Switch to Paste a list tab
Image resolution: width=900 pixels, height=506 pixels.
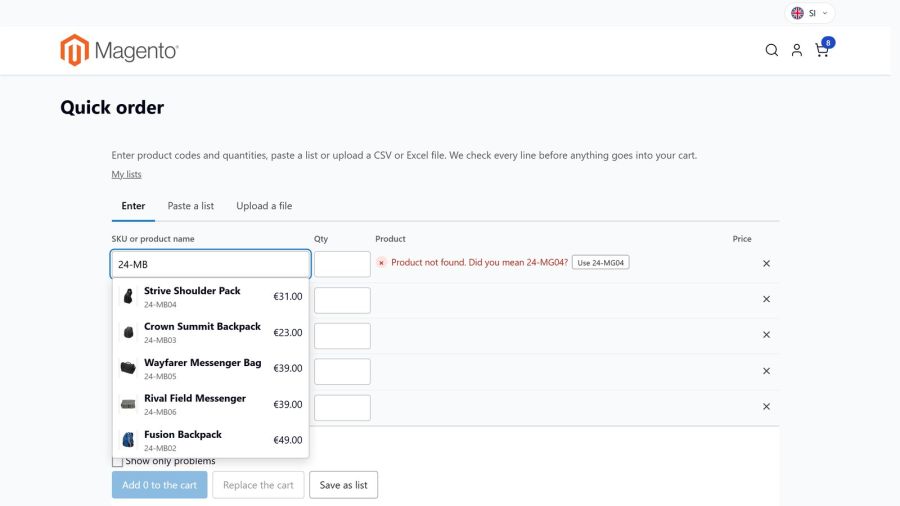click(x=191, y=206)
